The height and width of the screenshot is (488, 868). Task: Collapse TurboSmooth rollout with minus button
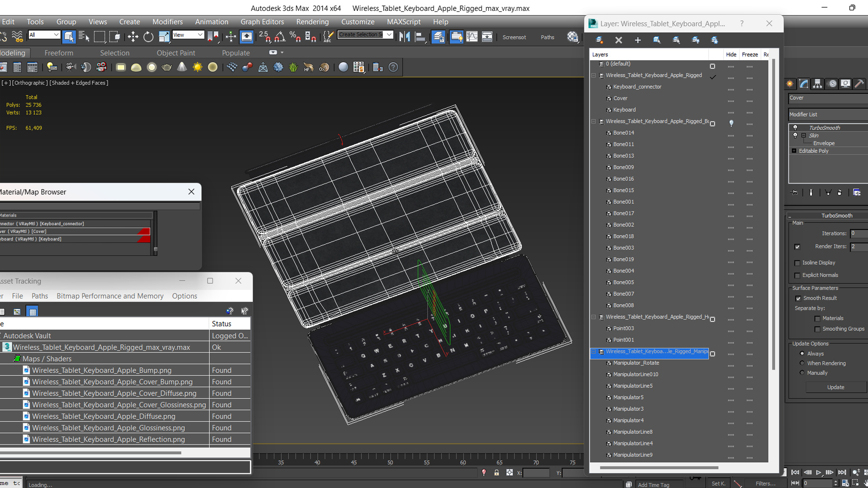[x=790, y=216]
